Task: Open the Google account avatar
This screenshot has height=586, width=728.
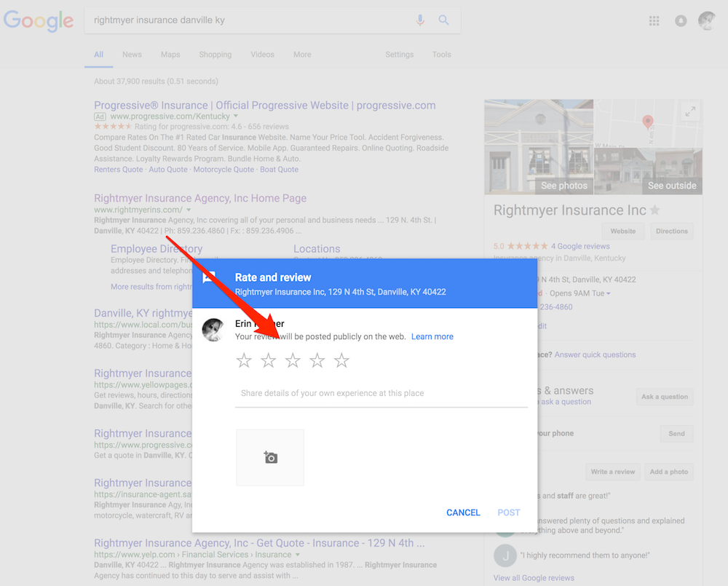Action: click(707, 20)
